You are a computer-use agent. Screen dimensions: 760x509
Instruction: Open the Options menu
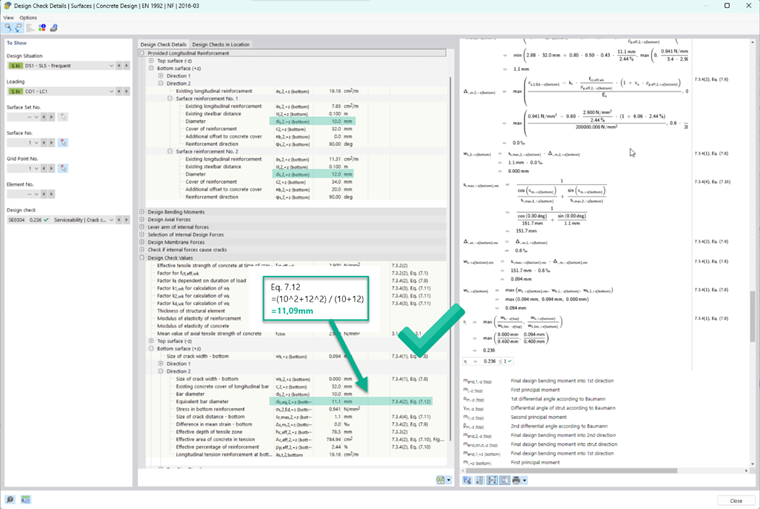[x=28, y=17]
